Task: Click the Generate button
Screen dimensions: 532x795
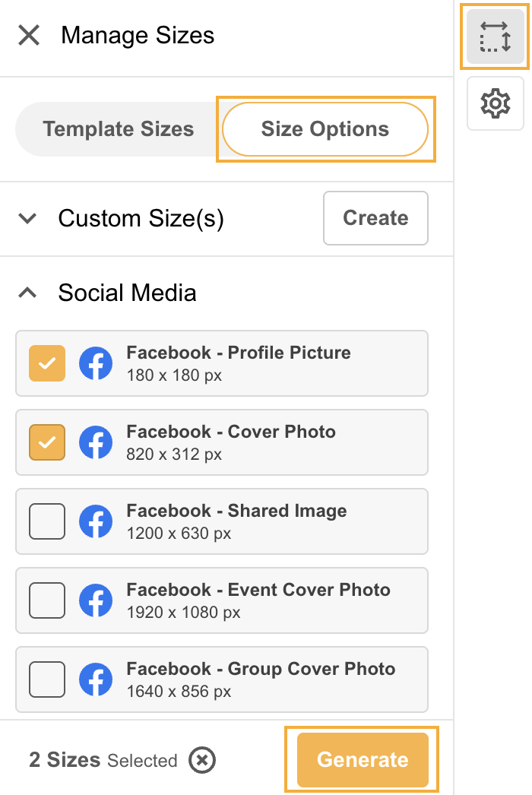Action: (x=363, y=760)
